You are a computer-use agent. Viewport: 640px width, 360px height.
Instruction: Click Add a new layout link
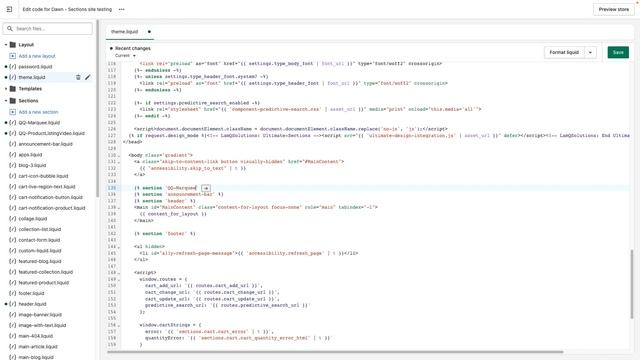[x=37, y=56]
